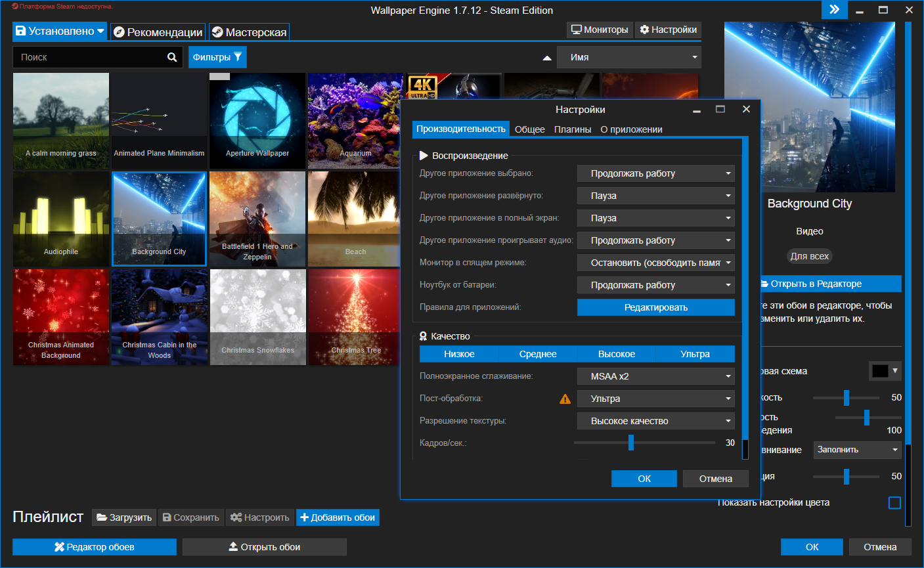Image resolution: width=924 pixels, height=568 pixels.
Task: Toggle ascending sort arrow next to Имя
Action: (546, 58)
